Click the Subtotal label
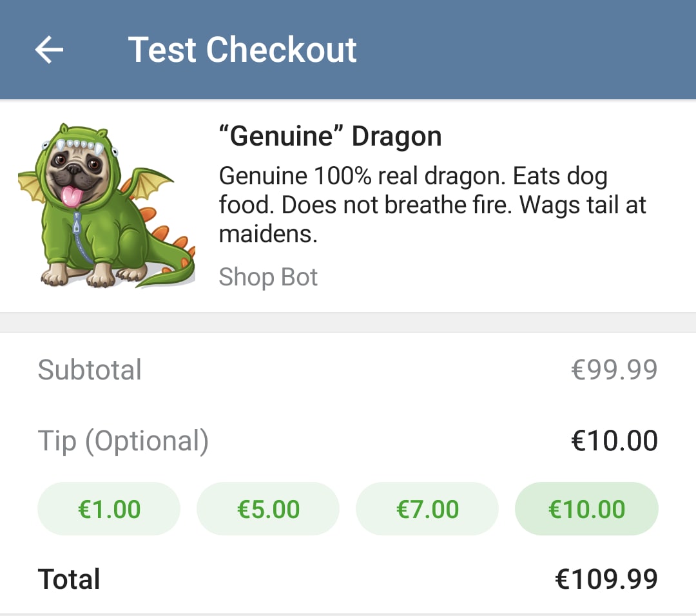This screenshot has width=696, height=616. (x=90, y=370)
